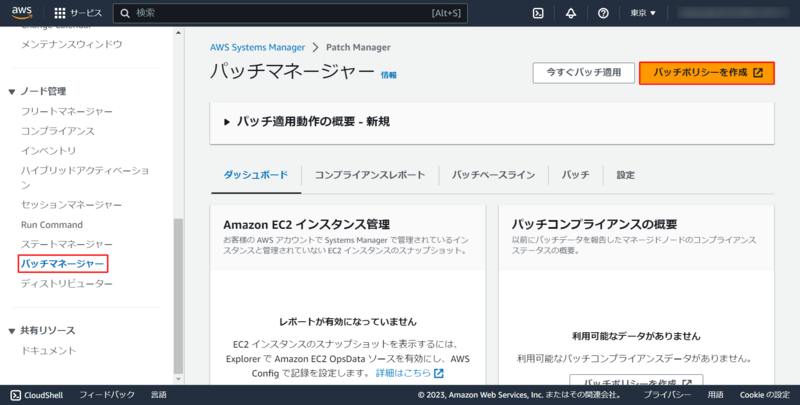
Task: Click orange パッチポリシーを作成 button
Action: coord(707,73)
